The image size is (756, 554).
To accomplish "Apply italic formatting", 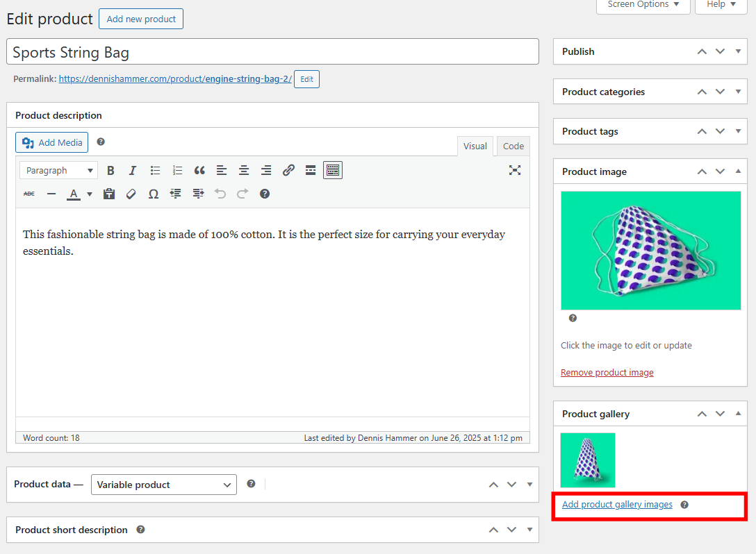I will (133, 170).
